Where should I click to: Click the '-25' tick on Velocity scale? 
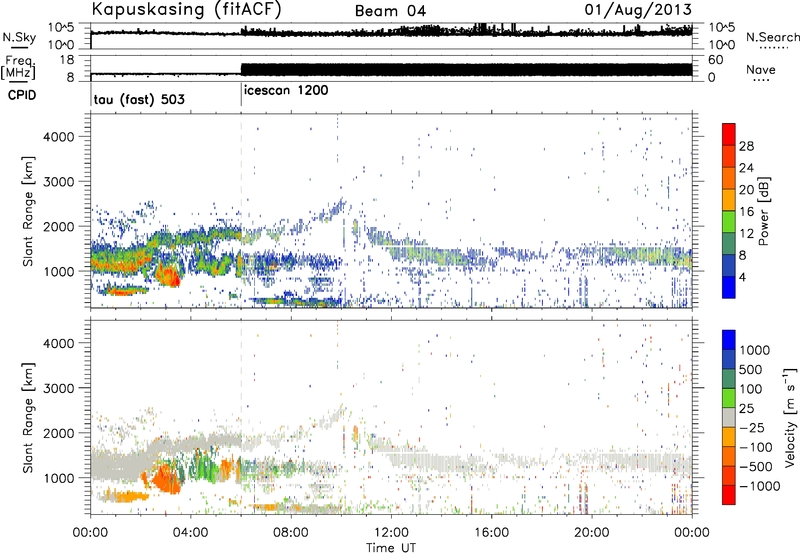(x=751, y=427)
